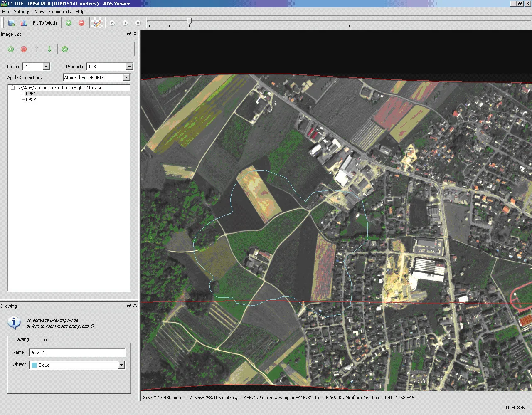Select image 0957 in the tree
The height and width of the screenshot is (415, 532).
pyautogui.click(x=31, y=99)
